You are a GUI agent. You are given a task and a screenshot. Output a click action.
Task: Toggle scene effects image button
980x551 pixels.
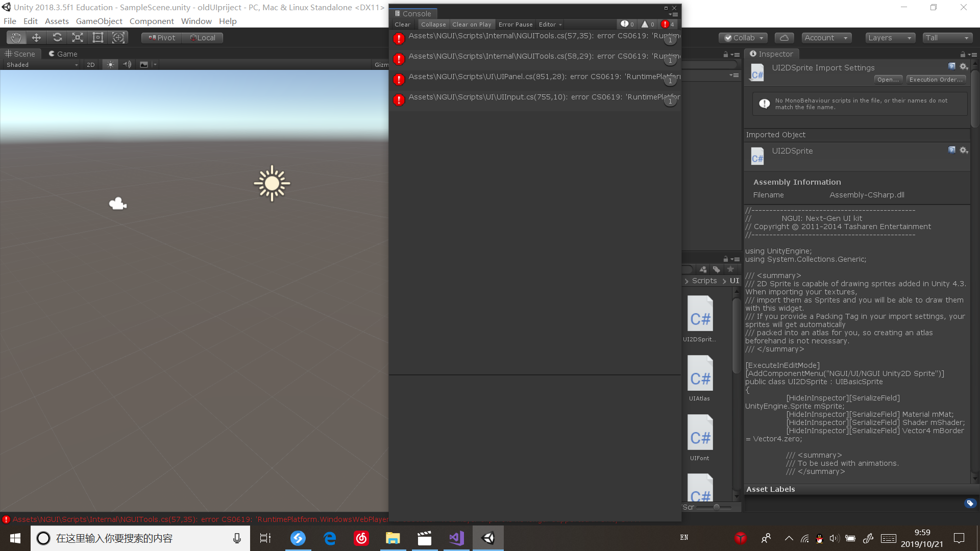tap(144, 65)
